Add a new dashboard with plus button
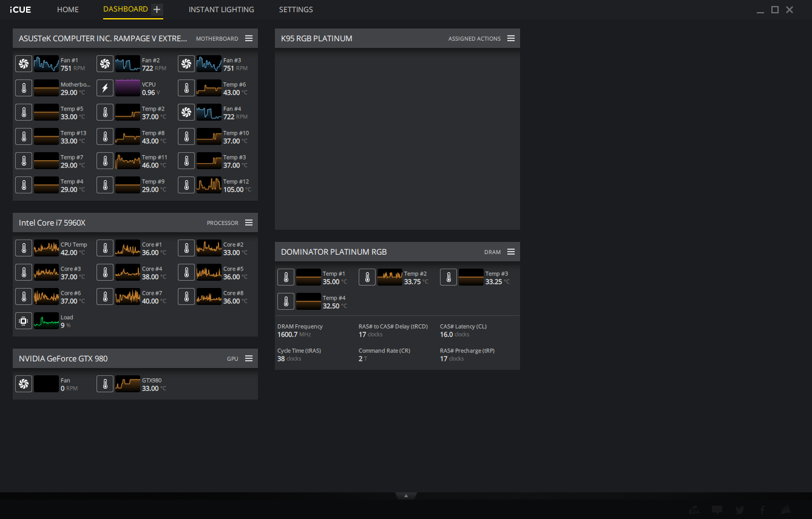Image resolution: width=812 pixels, height=519 pixels. (157, 9)
